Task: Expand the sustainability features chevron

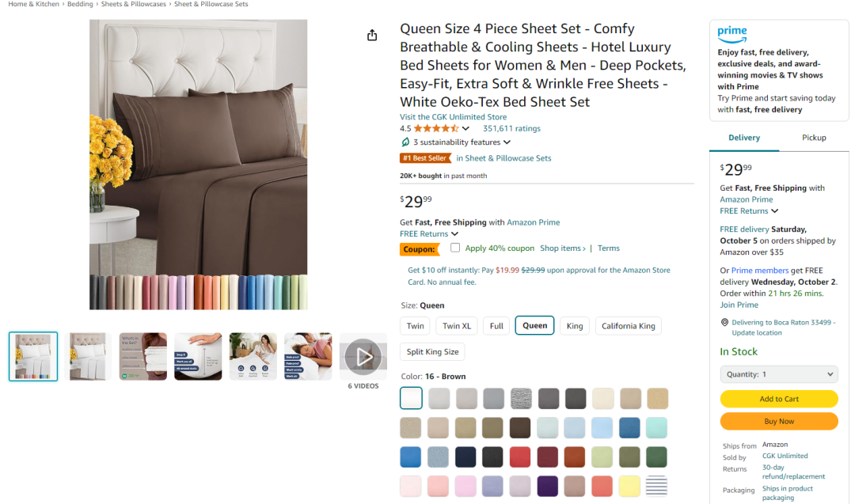Action: [507, 142]
